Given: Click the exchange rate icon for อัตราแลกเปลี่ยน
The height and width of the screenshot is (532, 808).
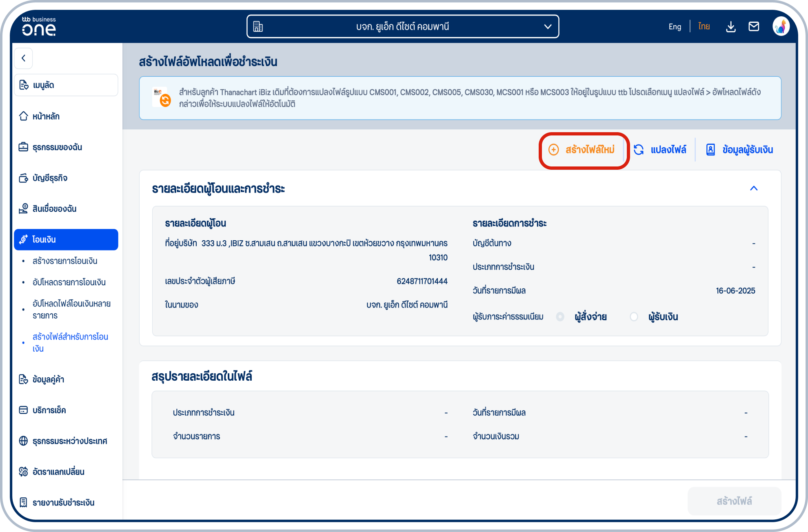Looking at the screenshot, I should [x=24, y=472].
